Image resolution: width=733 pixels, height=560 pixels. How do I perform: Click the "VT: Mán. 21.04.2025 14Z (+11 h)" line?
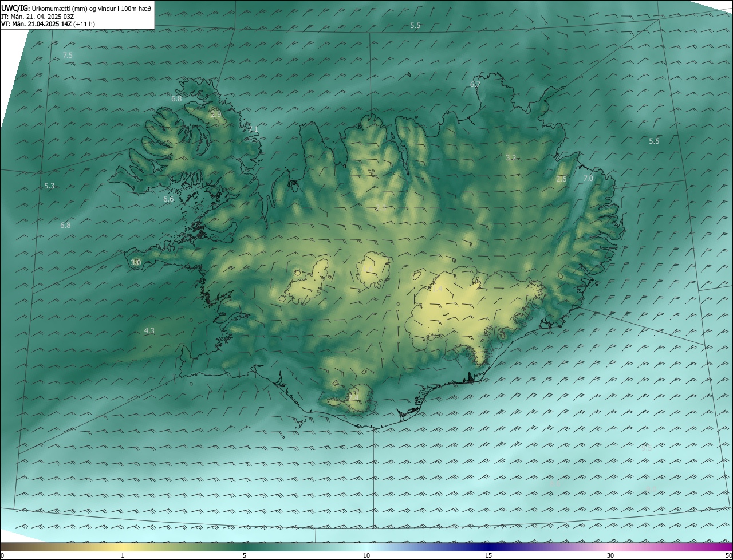48,24
